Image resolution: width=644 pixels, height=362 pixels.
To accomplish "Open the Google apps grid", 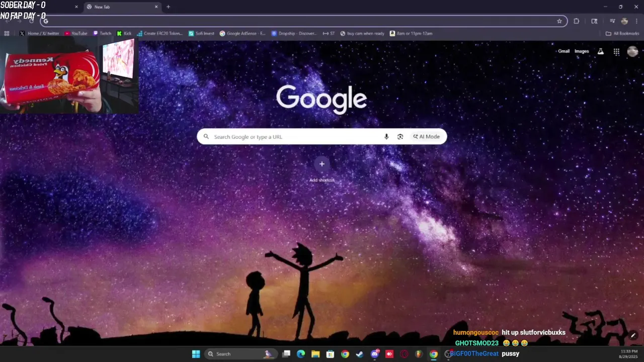I will tap(616, 51).
